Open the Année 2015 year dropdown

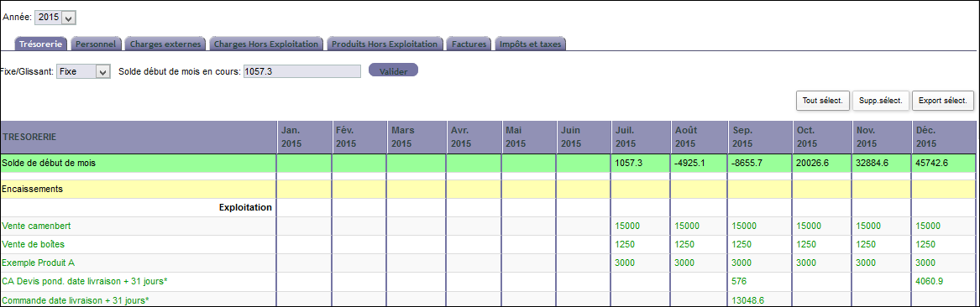[x=55, y=18]
